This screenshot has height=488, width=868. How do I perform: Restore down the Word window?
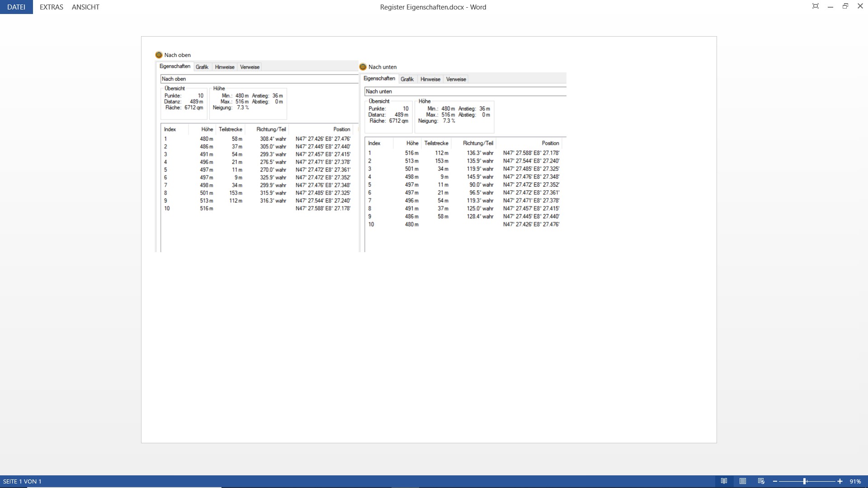pyautogui.click(x=845, y=6)
